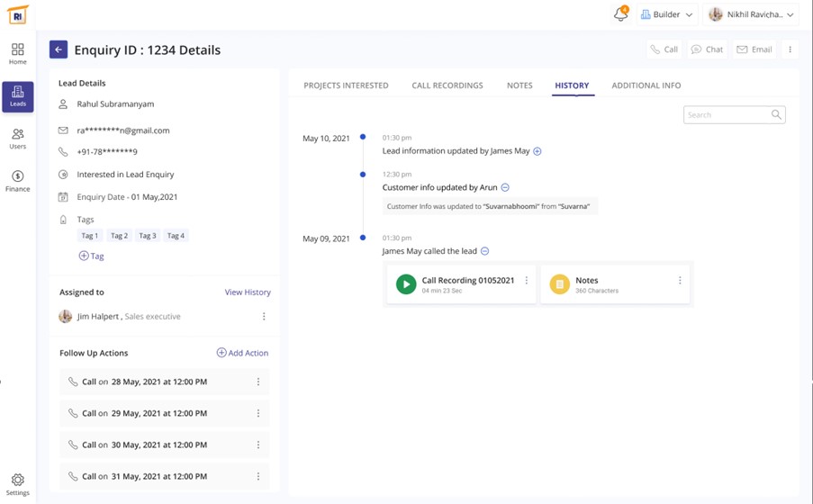This screenshot has width=813, height=504.
Task: Expand James May lead information update
Action: click(537, 151)
